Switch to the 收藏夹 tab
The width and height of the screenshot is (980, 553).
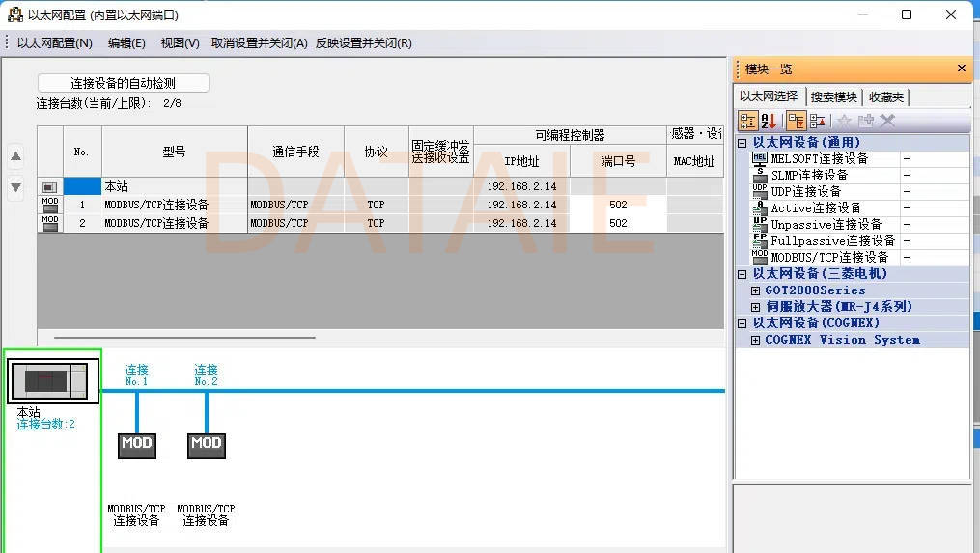(x=885, y=97)
